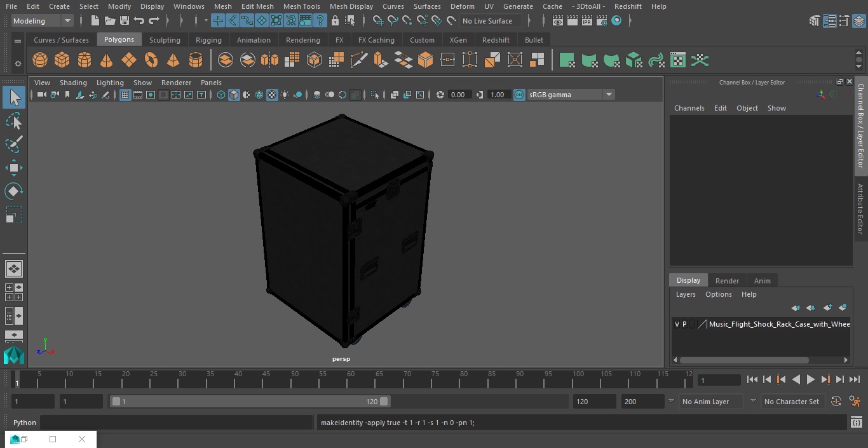Play the animation forwards
Screen dimensions: 868x448
tap(811, 379)
